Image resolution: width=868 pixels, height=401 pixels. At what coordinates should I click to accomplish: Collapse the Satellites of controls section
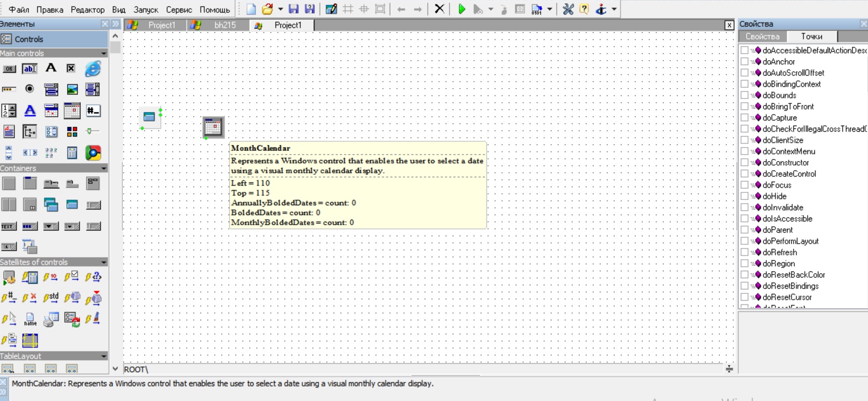pos(104,262)
